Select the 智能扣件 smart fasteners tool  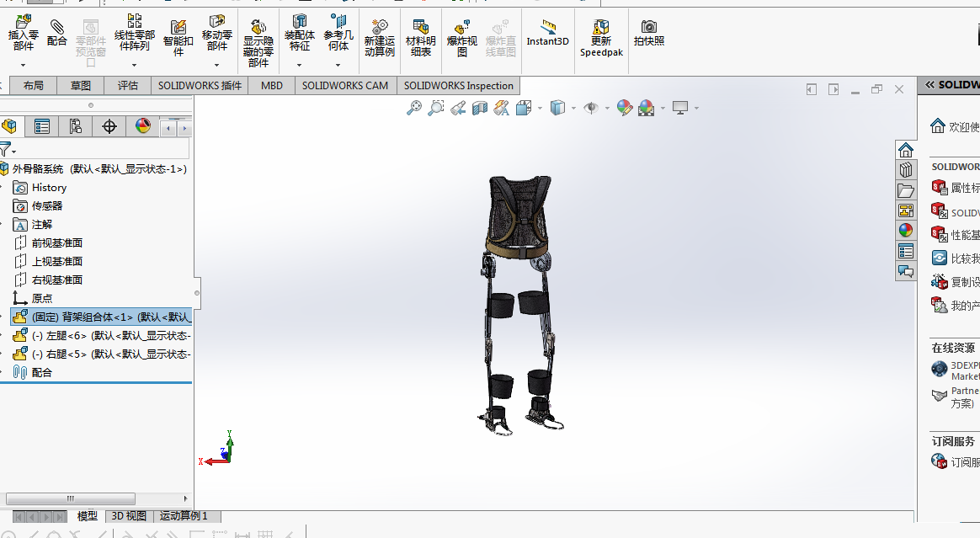[x=178, y=38]
